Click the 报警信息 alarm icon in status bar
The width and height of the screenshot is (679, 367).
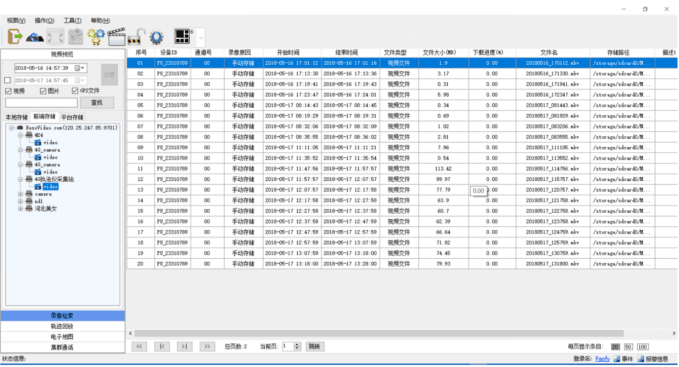pyautogui.click(x=641, y=359)
